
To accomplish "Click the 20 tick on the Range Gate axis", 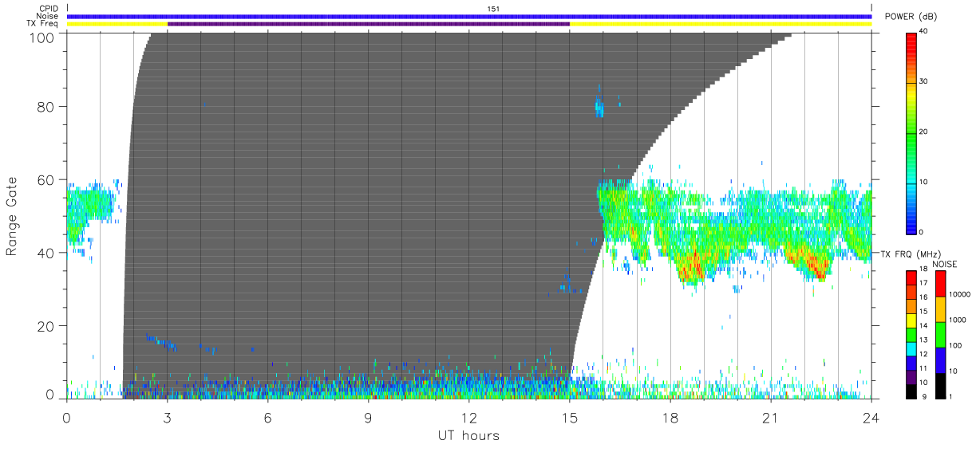I will [x=47, y=326].
